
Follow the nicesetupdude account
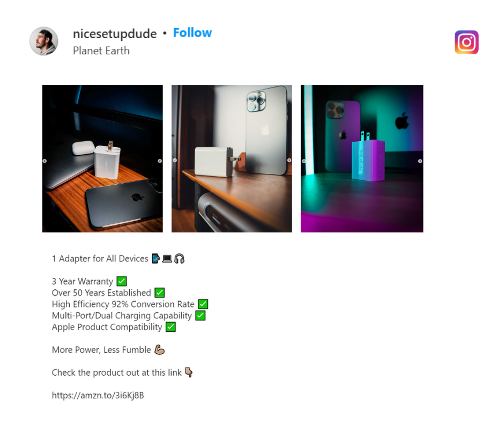pos(192,33)
